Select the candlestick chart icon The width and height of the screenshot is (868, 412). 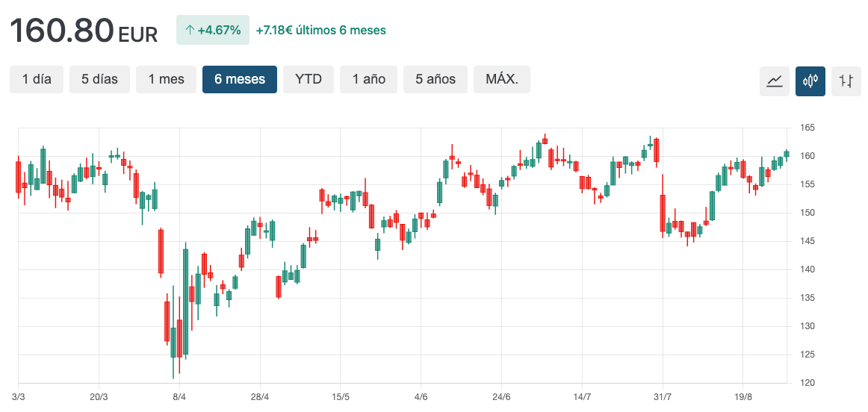(810, 81)
